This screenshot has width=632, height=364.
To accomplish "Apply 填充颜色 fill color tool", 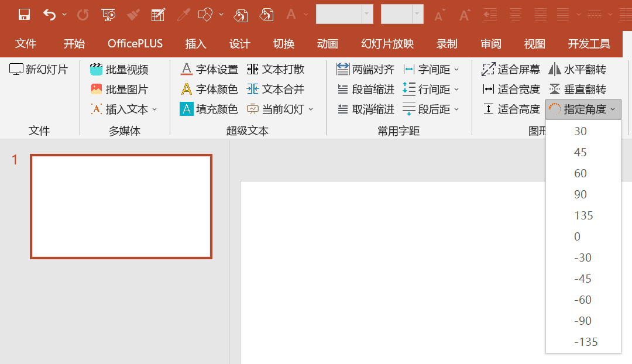I will (208, 109).
